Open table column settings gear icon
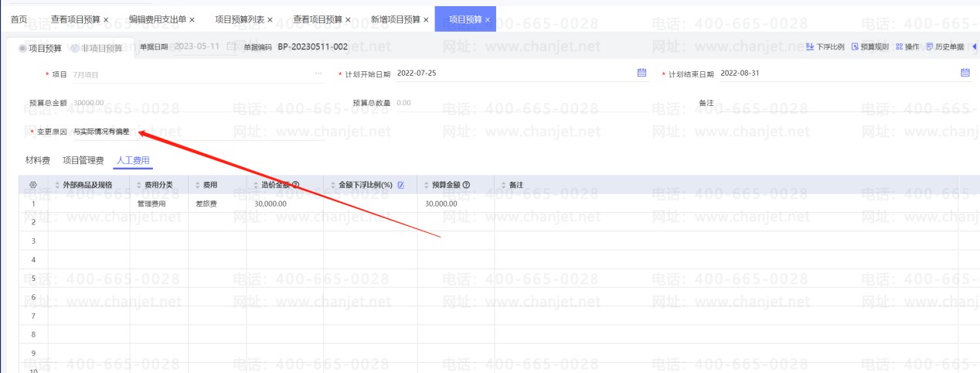 (32, 185)
